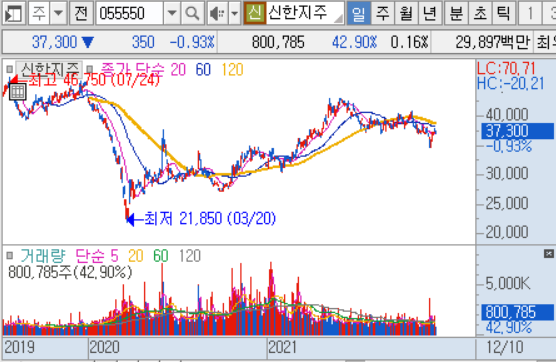Select the 년 yearly period tab
This screenshot has width=556, height=362.
[x=430, y=13]
